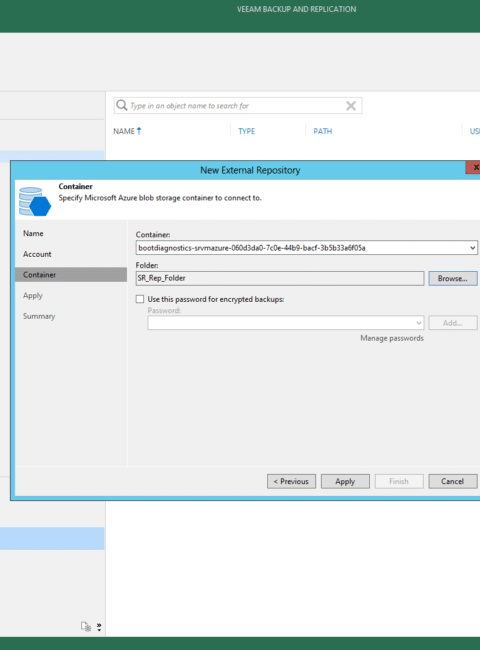The width and height of the screenshot is (480, 650).
Task: Click the Apply button at wizard bottom
Action: 345,481
